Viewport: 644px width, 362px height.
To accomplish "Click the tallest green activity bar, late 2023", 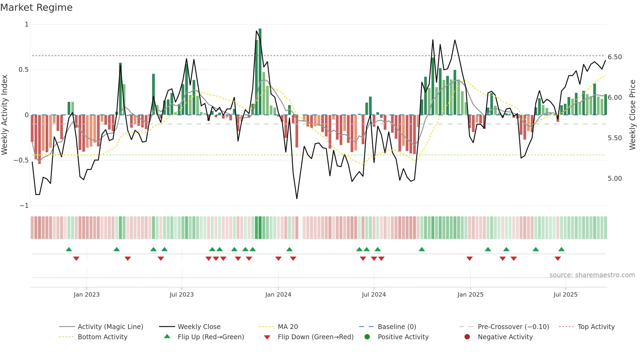I will point(260,72).
